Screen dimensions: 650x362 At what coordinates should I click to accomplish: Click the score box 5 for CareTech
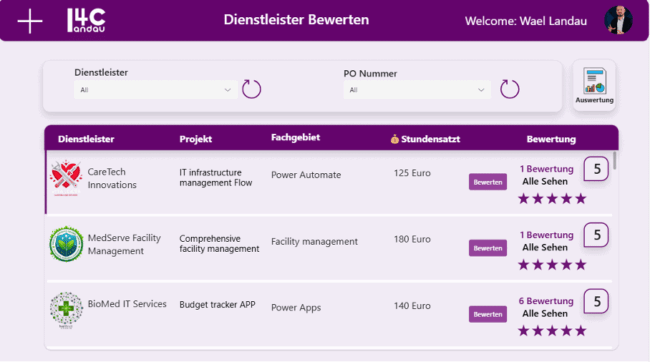point(596,169)
